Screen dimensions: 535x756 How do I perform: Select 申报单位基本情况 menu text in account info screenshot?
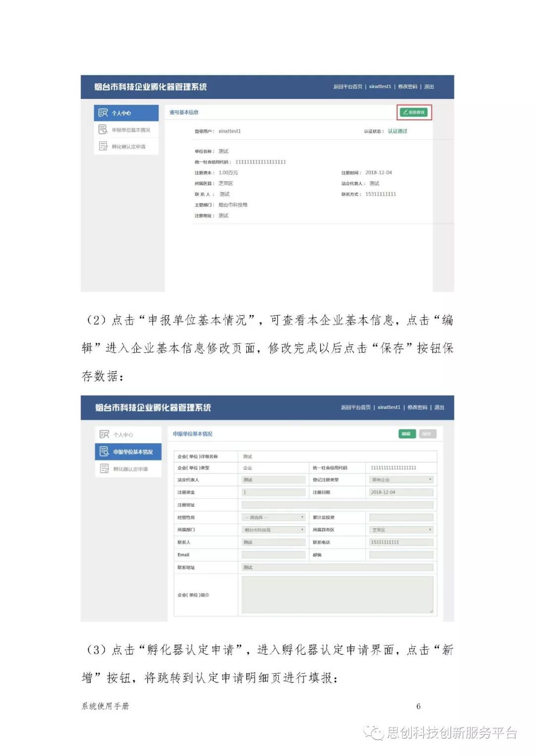tap(131, 130)
